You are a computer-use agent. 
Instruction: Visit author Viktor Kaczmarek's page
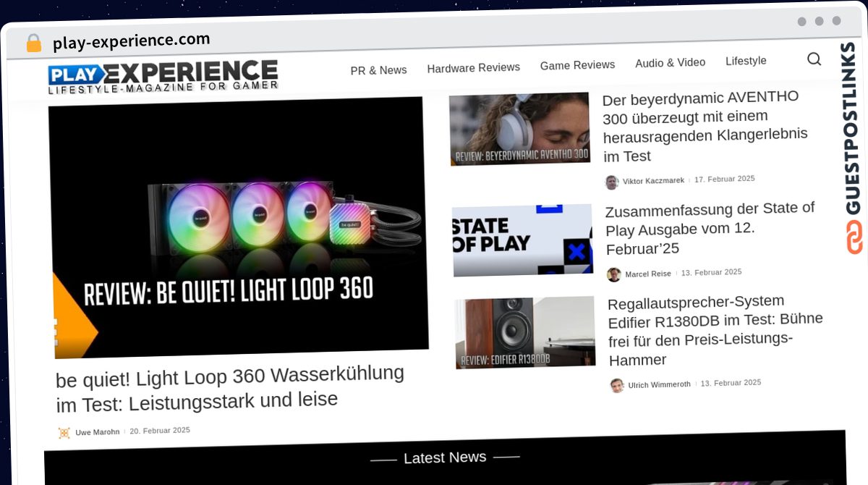coord(653,180)
